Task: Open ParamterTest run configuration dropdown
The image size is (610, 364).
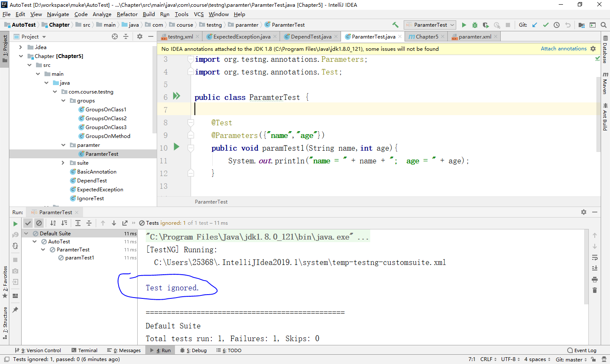Action: point(430,25)
